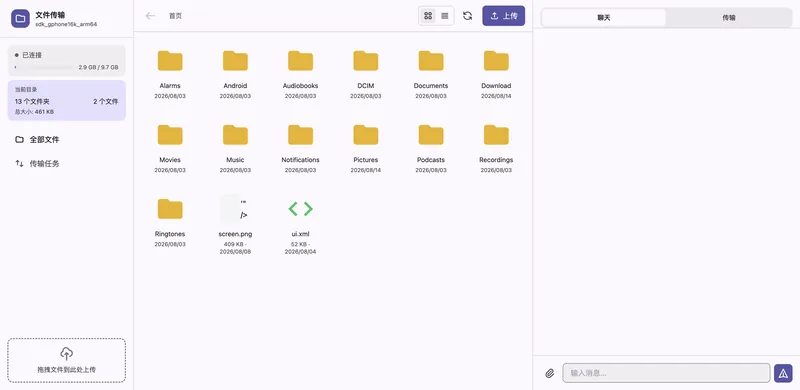800x390 pixels.
Task: Click the back arrow in the toolbar
Action: (150, 16)
